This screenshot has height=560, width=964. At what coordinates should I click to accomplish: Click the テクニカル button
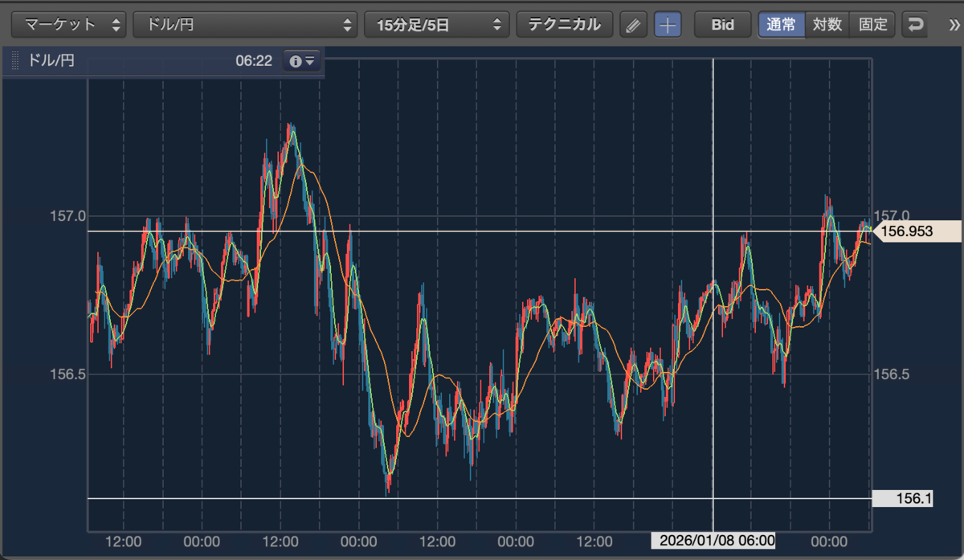tap(565, 24)
